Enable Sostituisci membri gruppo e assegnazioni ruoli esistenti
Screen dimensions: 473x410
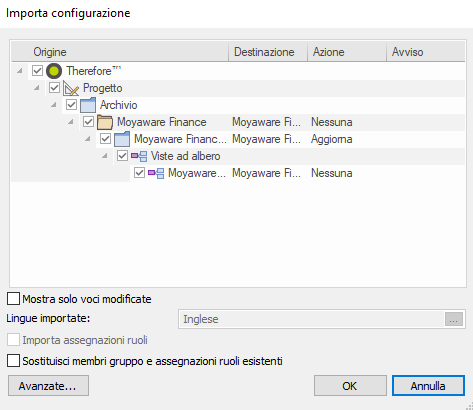13,361
